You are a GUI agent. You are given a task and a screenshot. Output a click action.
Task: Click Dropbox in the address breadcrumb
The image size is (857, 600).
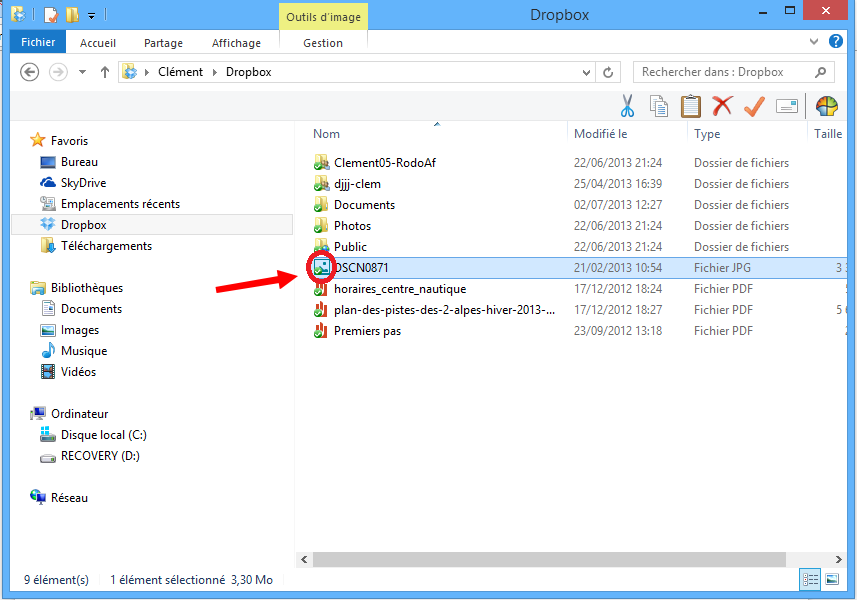pyautogui.click(x=249, y=72)
